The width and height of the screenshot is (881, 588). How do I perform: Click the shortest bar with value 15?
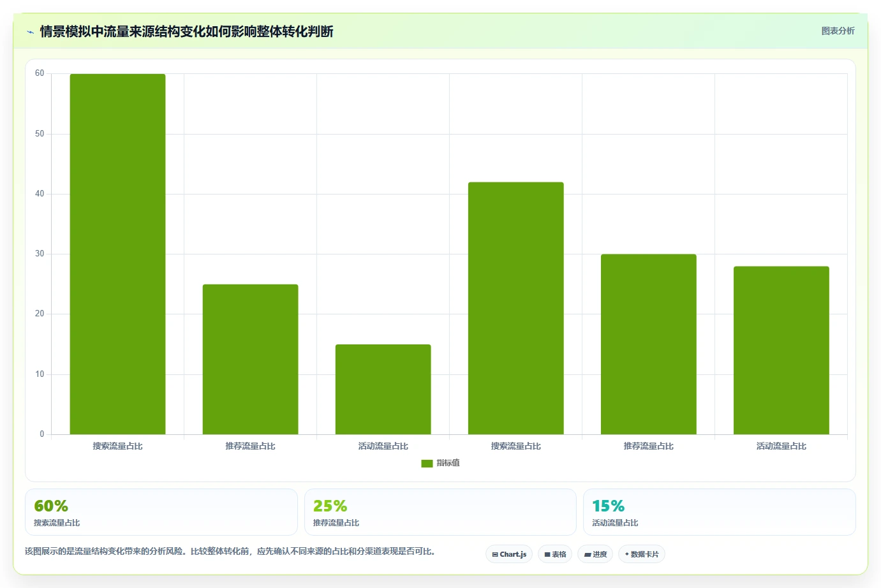point(383,389)
